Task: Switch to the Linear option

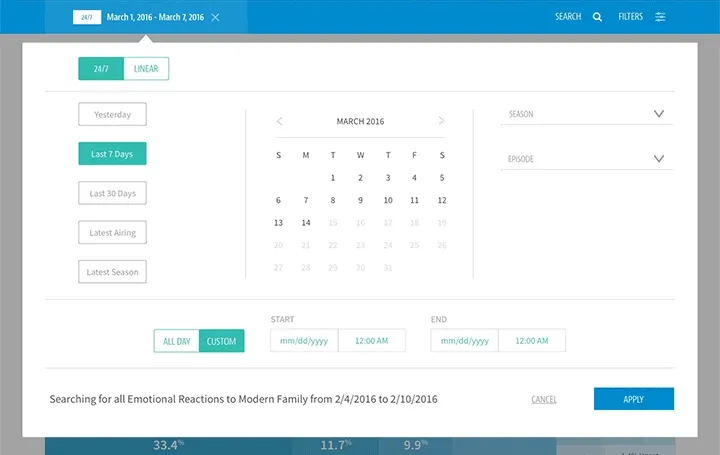Action: tap(146, 69)
